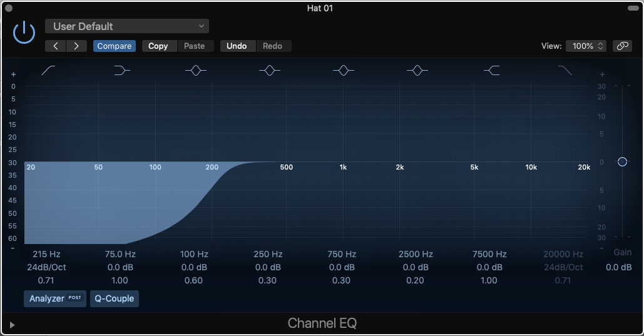Select the 100 Hz frequency value
Image resolution: width=644 pixels, height=336 pixels.
[194, 254]
